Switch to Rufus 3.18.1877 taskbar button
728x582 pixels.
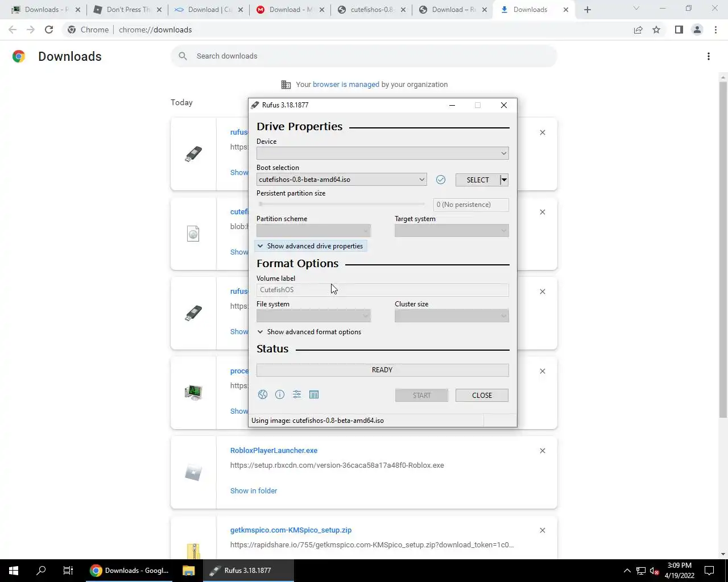point(249,571)
